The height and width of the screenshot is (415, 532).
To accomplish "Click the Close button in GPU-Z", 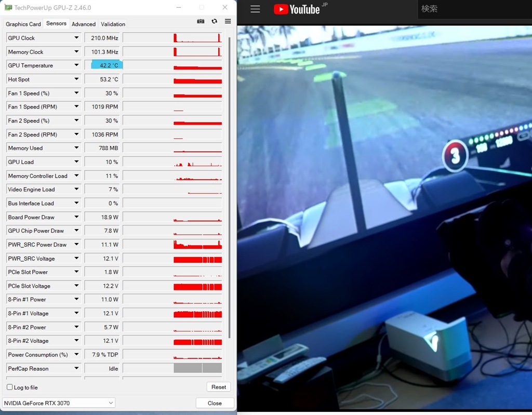I will (215, 403).
